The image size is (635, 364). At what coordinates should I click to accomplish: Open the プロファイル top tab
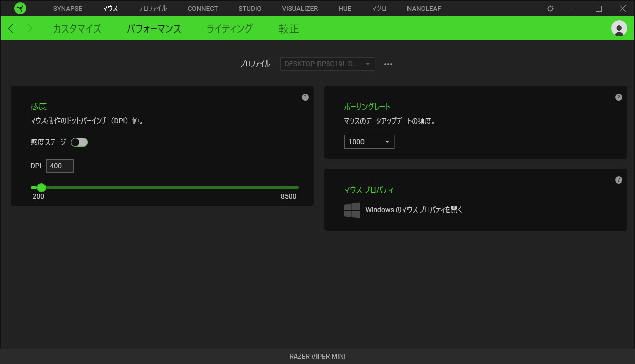click(153, 9)
